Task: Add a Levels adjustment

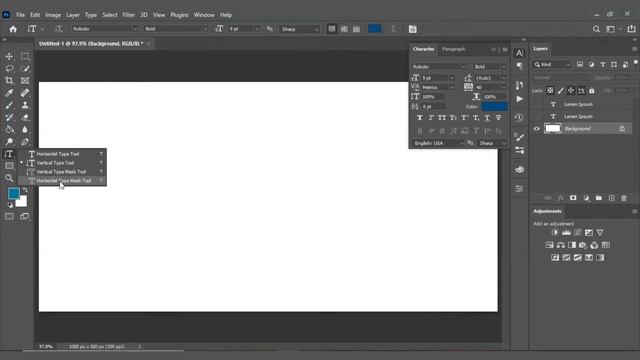Action: tap(566, 233)
